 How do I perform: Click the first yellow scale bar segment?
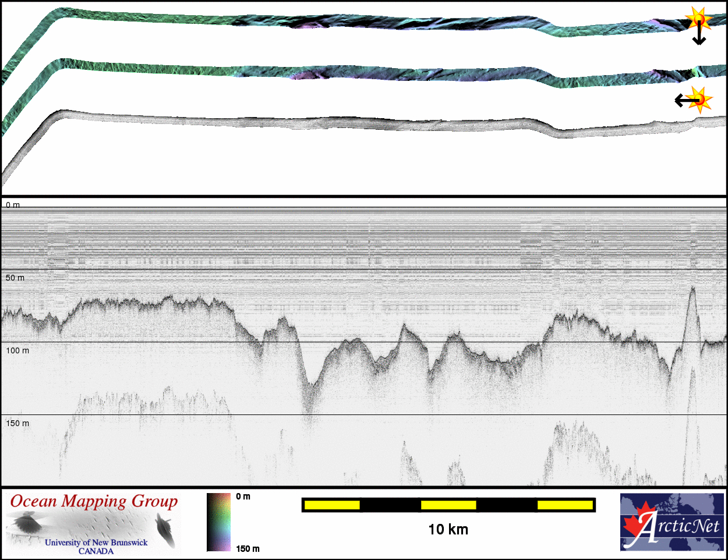(x=331, y=505)
